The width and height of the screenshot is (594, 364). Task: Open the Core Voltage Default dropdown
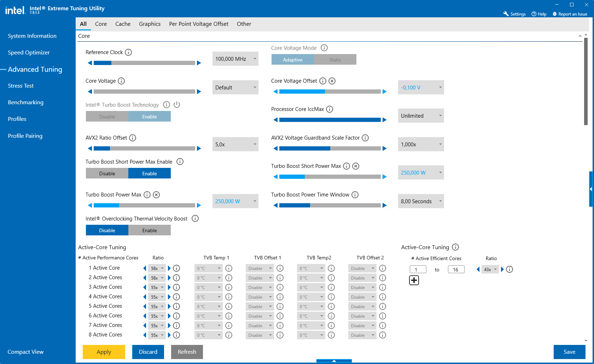235,87
